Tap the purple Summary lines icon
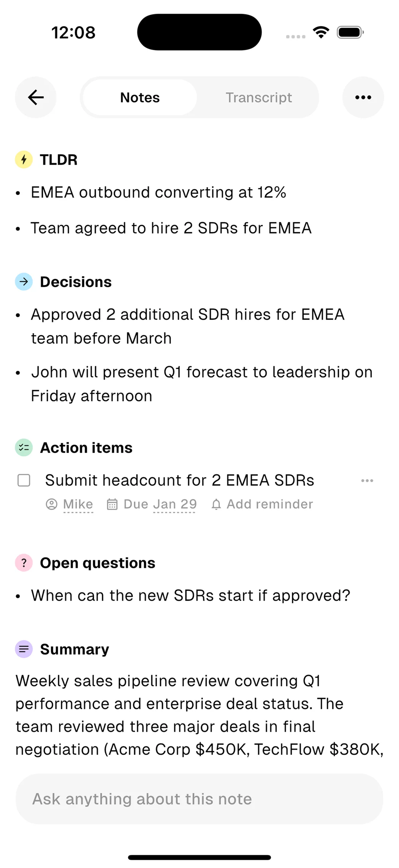This screenshot has height=868, width=399. tap(24, 649)
